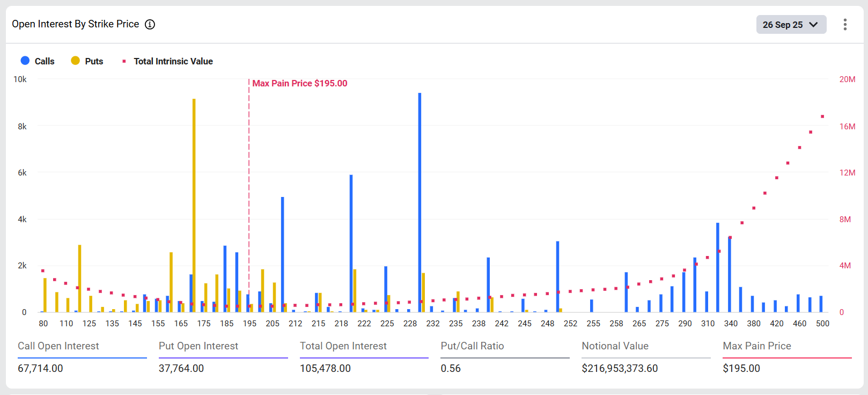
Task: Select the Max Pain Price stat below the chart
Action: coord(756,346)
